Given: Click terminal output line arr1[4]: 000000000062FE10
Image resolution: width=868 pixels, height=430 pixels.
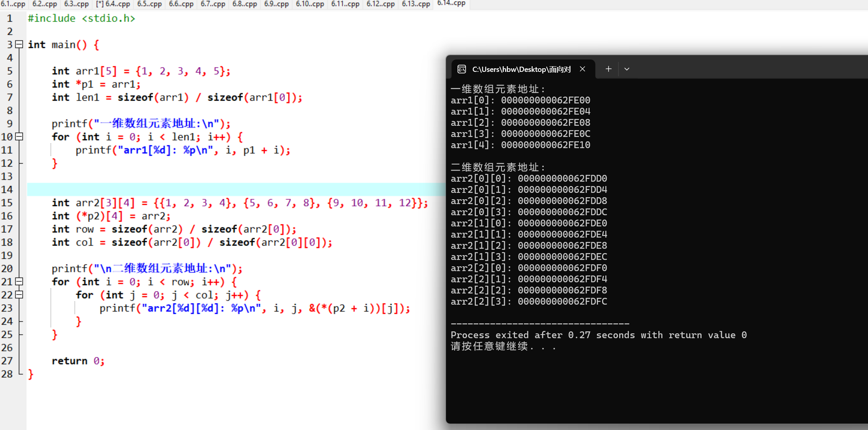Looking at the screenshot, I should [520, 145].
